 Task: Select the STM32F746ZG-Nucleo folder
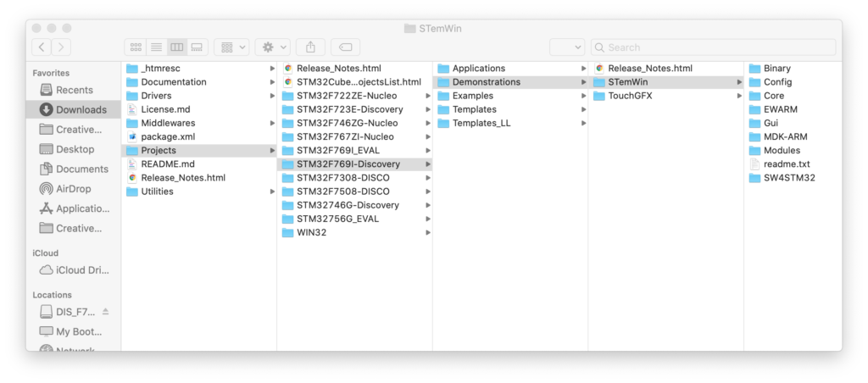tap(347, 123)
